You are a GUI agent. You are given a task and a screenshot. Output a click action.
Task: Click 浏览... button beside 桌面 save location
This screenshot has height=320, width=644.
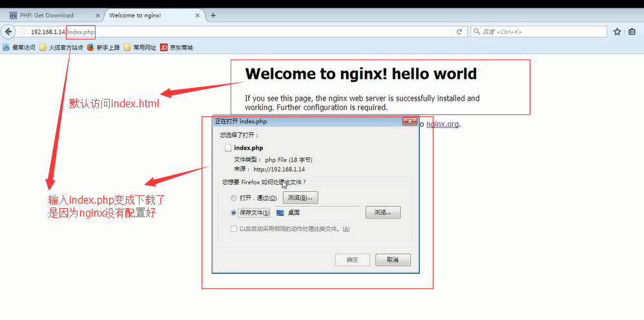[382, 213]
